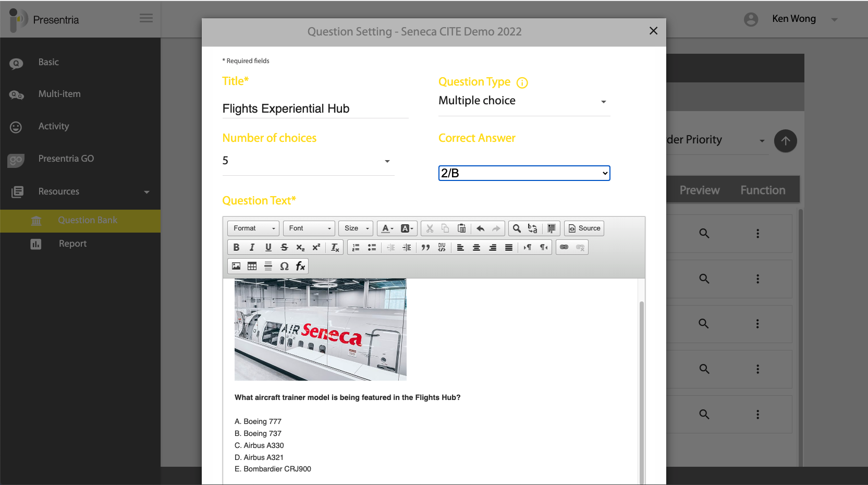868x485 pixels.
Task: Set text direction left to right
Action: [528, 247]
